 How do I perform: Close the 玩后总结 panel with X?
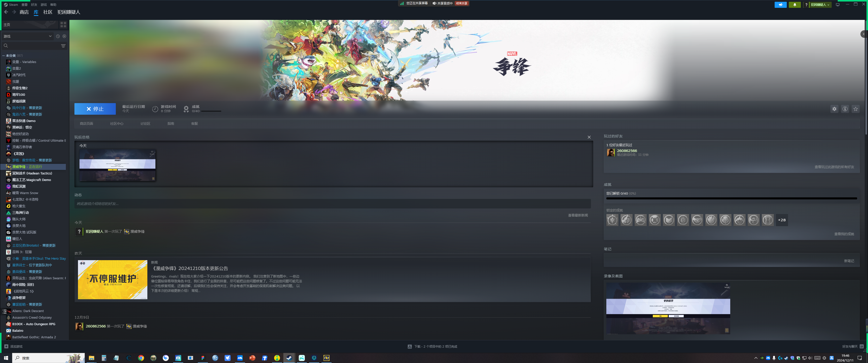[x=589, y=137]
